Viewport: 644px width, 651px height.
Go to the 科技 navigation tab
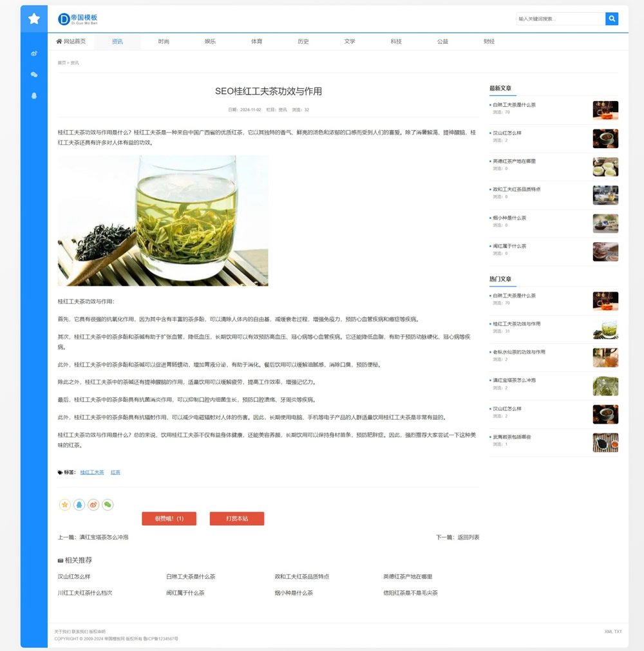[x=396, y=41]
